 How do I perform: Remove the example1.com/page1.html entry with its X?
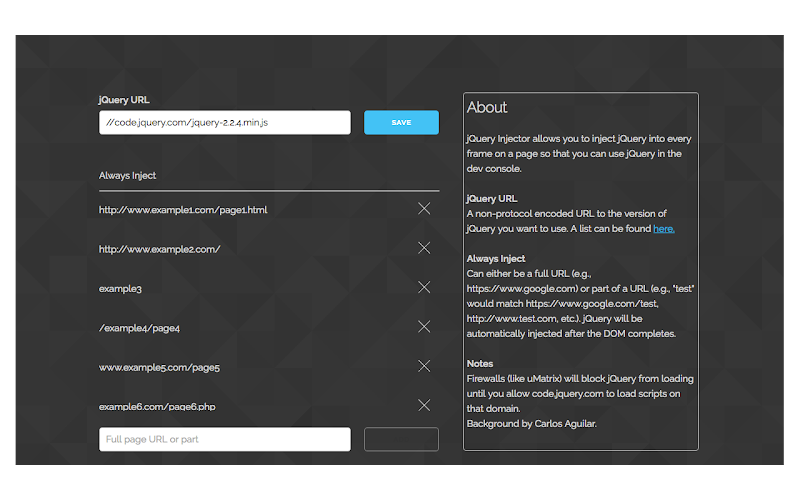click(x=424, y=209)
